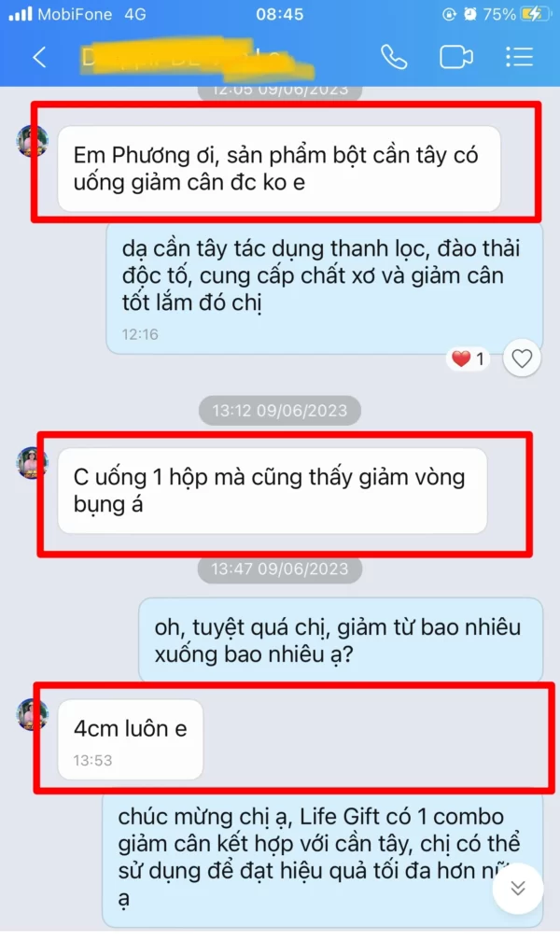Tap the back arrow in chat header
The width and height of the screenshot is (560, 941).
(39, 58)
